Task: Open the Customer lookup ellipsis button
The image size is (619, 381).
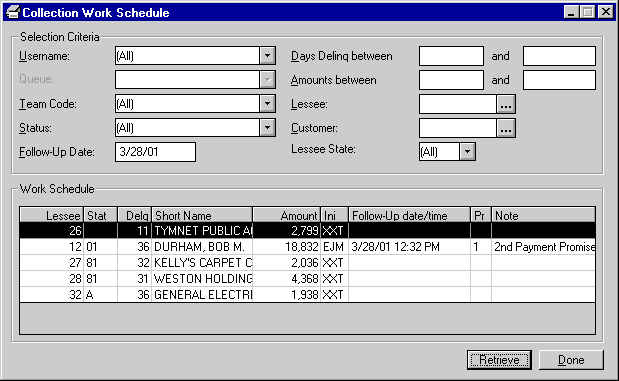Action: click(506, 128)
